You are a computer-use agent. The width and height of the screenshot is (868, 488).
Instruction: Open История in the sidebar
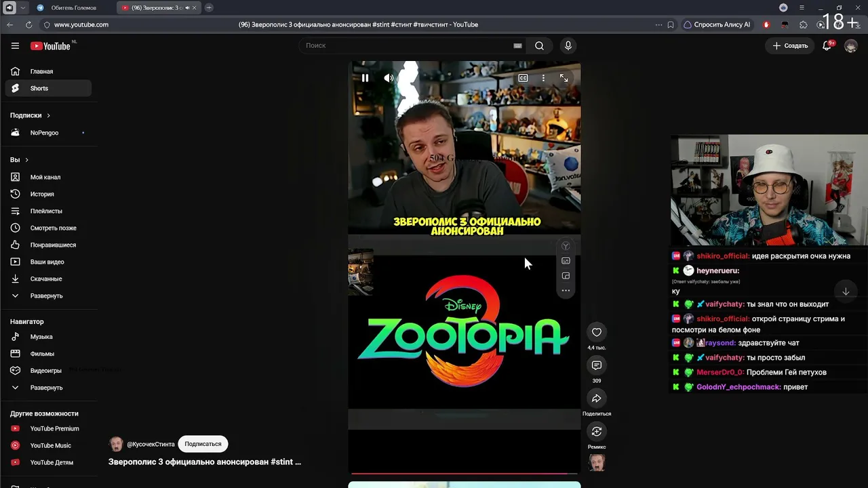pos(47,194)
